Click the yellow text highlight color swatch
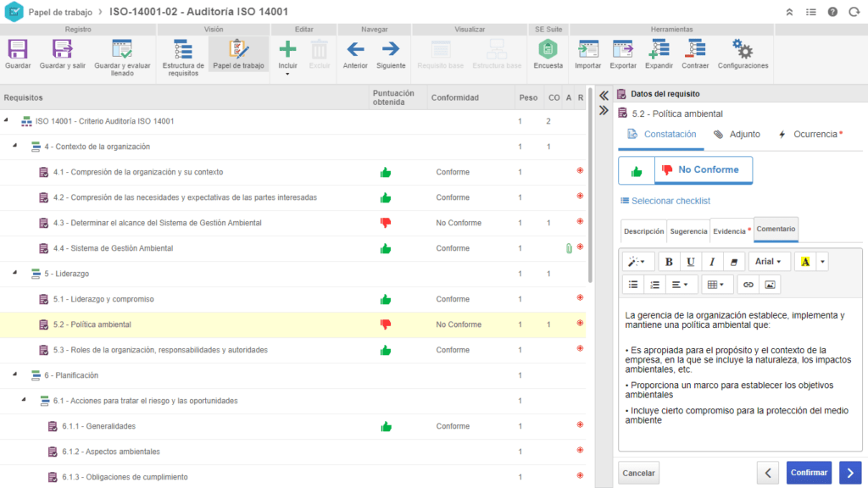This screenshot has width=868, height=488. (x=805, y=262)
